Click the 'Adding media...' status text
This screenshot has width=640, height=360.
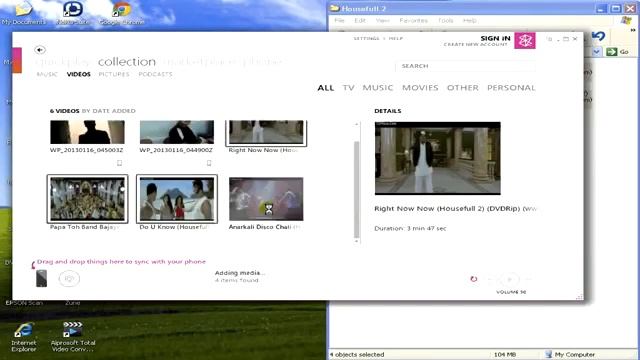tap(240, 273)
